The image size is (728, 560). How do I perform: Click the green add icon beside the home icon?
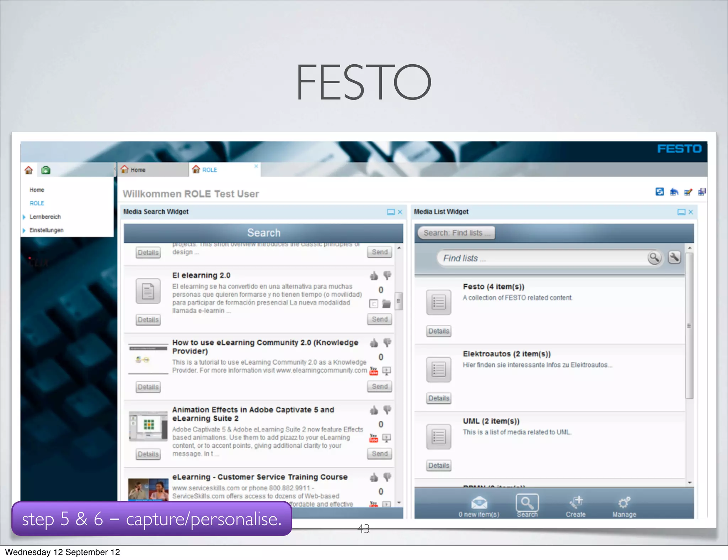point(46,170)
